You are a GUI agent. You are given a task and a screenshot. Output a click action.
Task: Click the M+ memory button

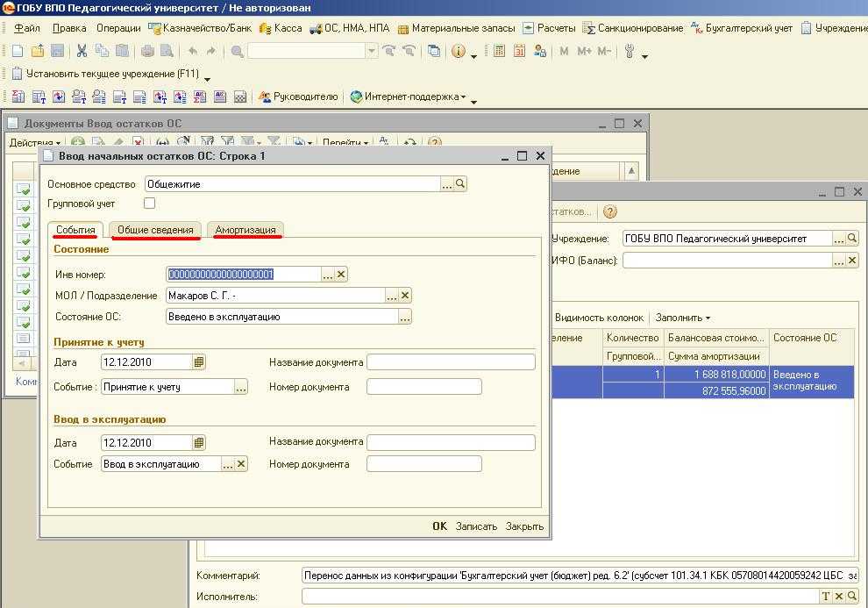coord(584,52)
